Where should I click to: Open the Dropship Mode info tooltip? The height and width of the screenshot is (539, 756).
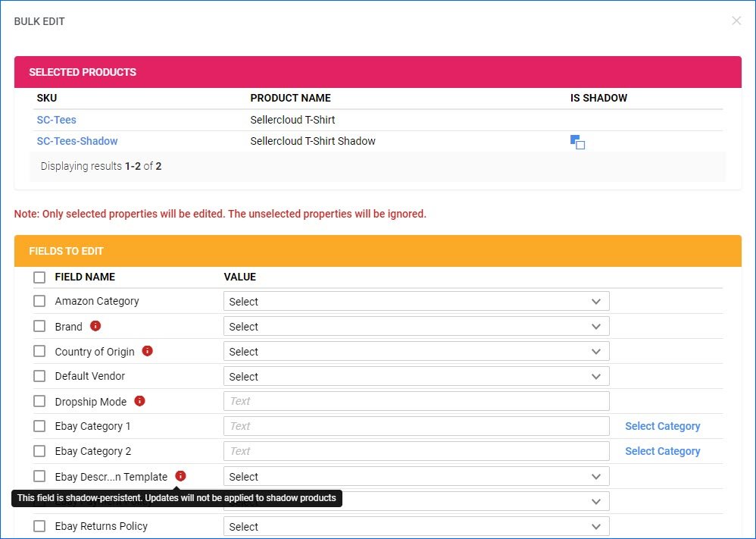140,401
